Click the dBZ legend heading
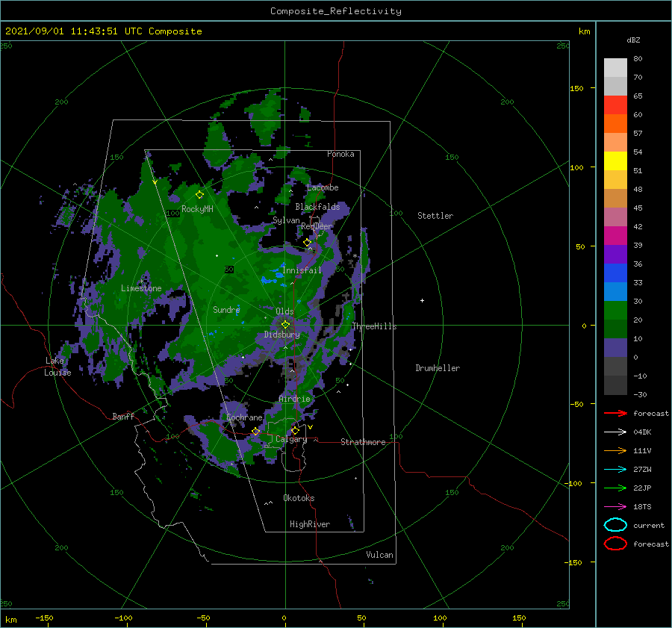The width and height of the screenshot is (672, 628). point(633,40)
